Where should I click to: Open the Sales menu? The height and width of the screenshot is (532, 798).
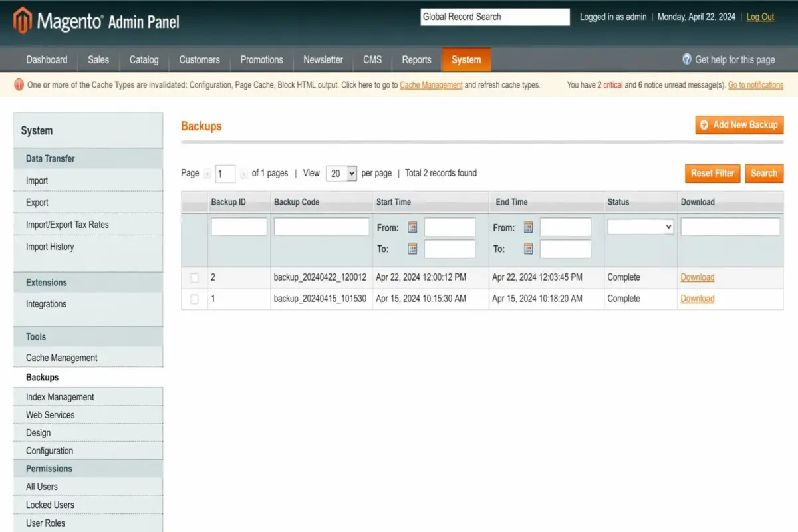tap(98, 59)
